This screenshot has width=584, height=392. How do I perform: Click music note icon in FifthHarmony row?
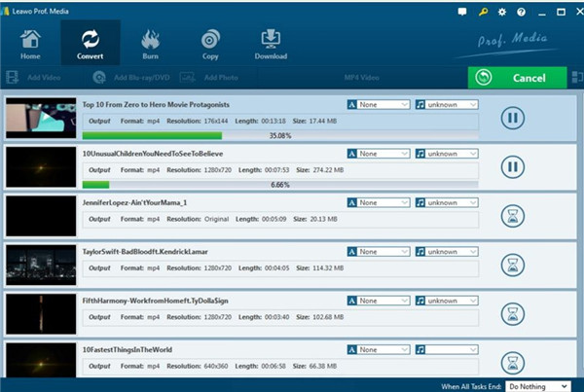(x=420, y=301)
